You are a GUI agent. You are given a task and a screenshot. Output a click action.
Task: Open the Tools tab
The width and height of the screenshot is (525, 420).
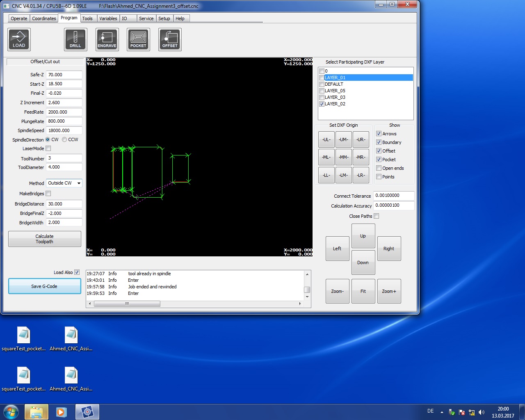point(87,18)
